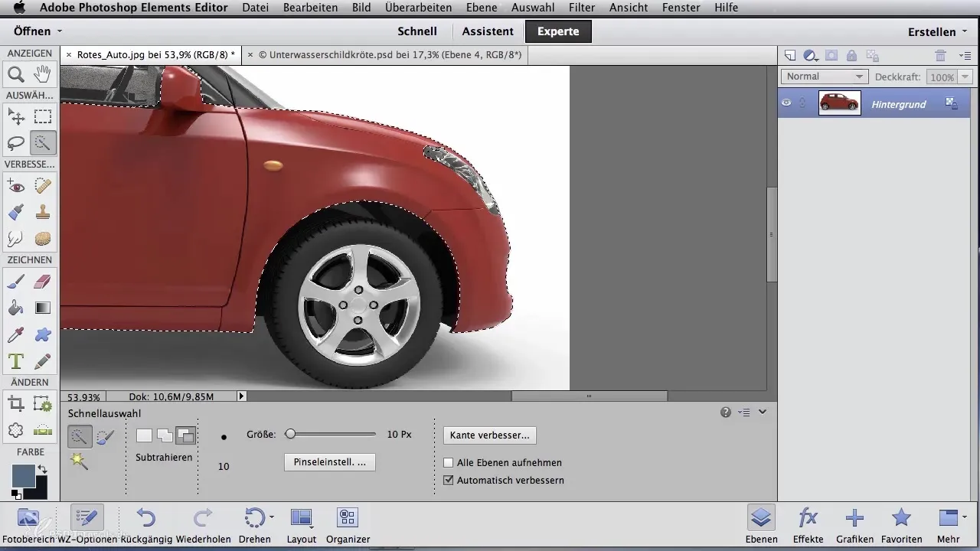The image size is (980, 551).
Task: Collapse the tool options panel chevron
Action: click(763, 412)
